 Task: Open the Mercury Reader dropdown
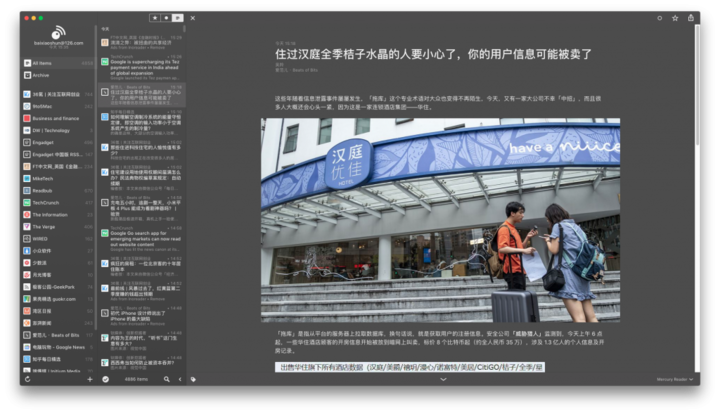point(675,379)
